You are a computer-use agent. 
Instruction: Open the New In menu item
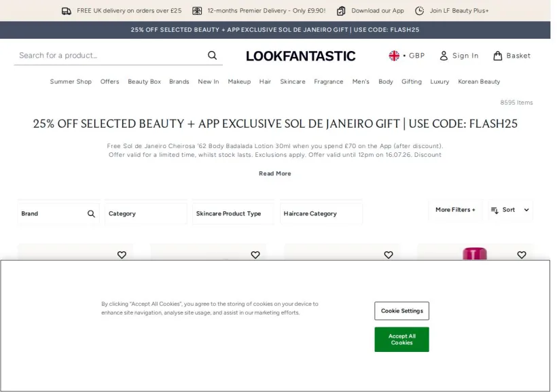pos(209,82)
